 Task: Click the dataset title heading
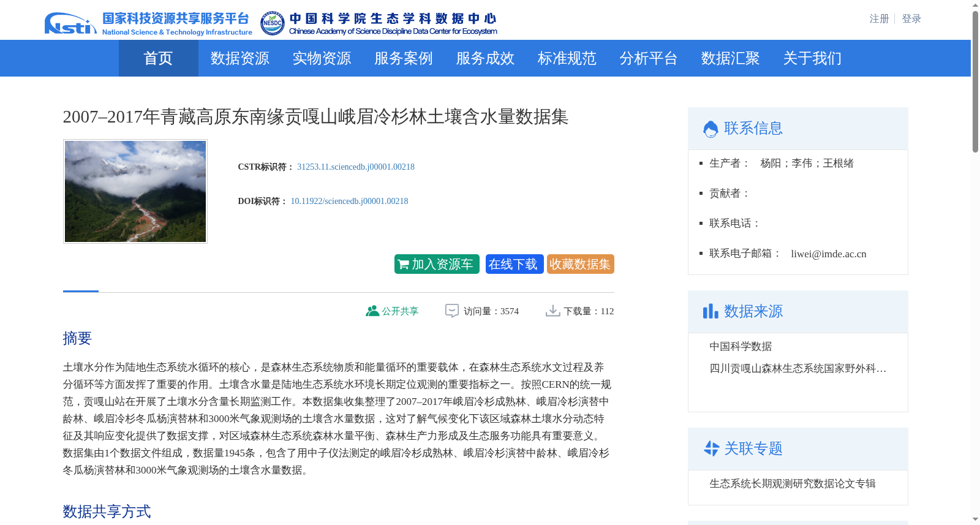[315, 117]
